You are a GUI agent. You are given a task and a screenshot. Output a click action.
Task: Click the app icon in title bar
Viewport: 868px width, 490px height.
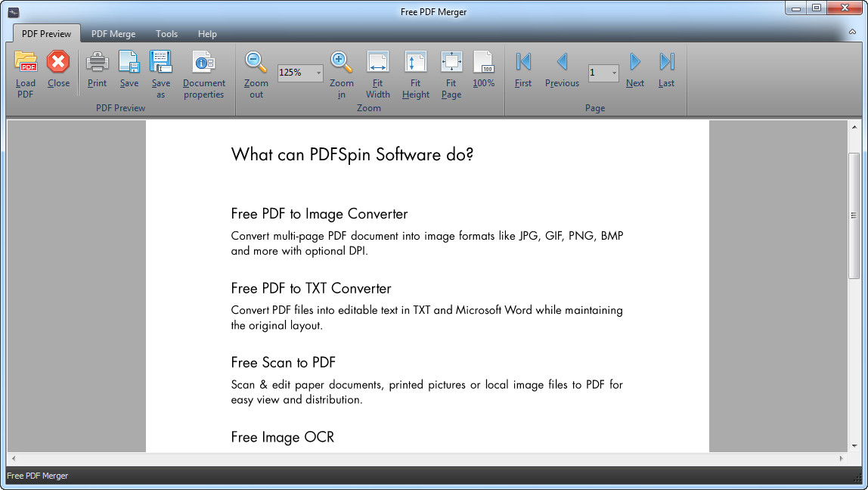(x=14, y=12)
